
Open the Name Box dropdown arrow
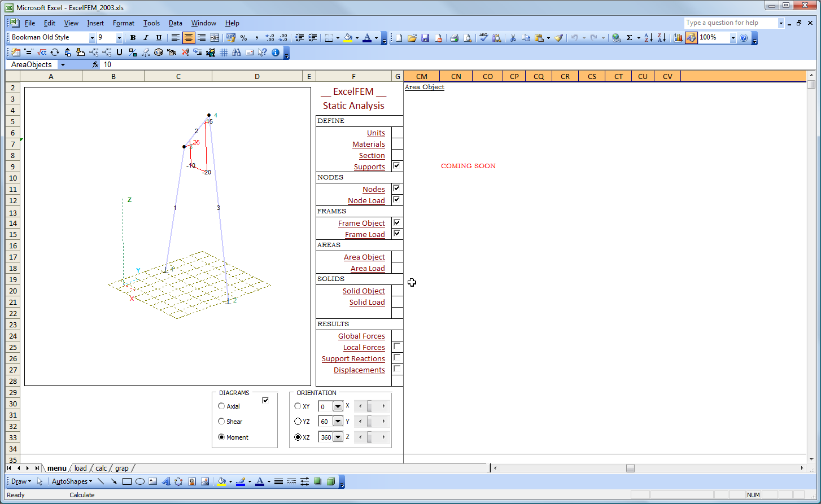[x=63, y=65]
